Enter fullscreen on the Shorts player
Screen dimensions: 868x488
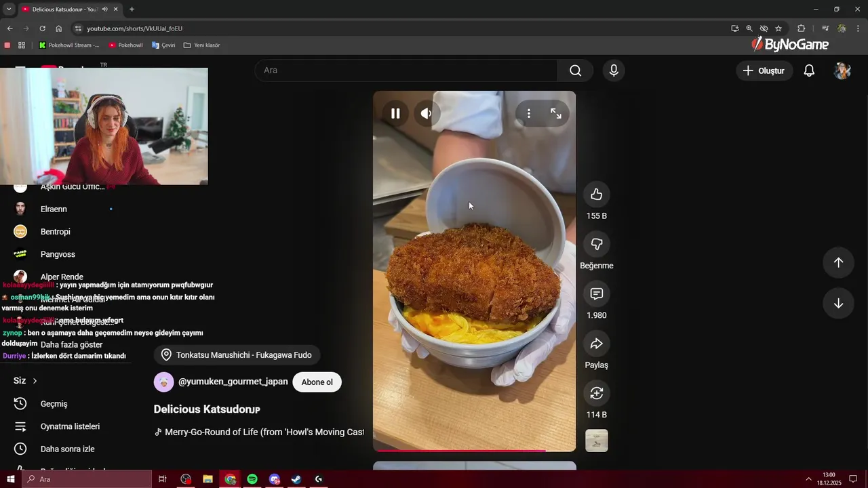click(x=556, y=114)
